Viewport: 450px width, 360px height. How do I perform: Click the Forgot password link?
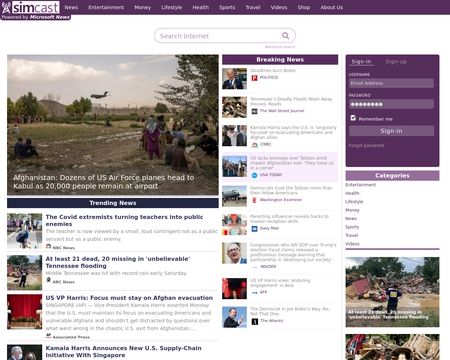[366, 145]
